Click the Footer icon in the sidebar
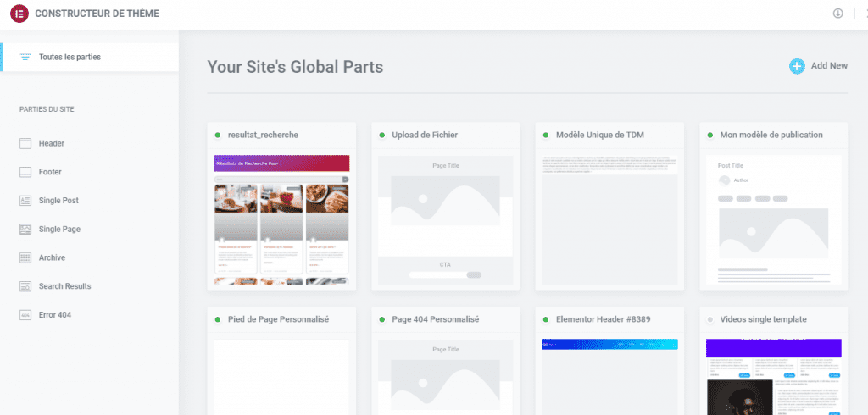 click(25, 172)
